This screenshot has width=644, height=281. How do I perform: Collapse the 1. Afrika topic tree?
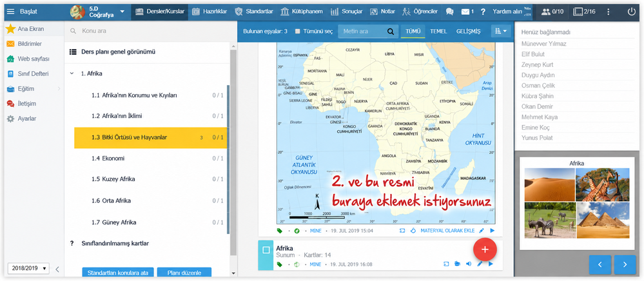click(72, 73)
